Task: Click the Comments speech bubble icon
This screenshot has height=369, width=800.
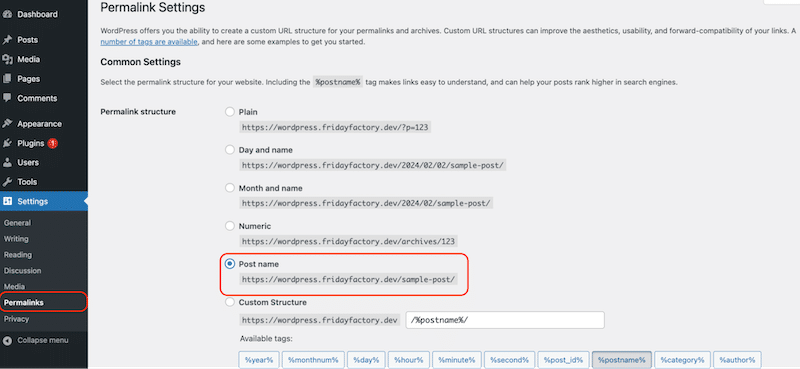Action: [x=7, y=98]
